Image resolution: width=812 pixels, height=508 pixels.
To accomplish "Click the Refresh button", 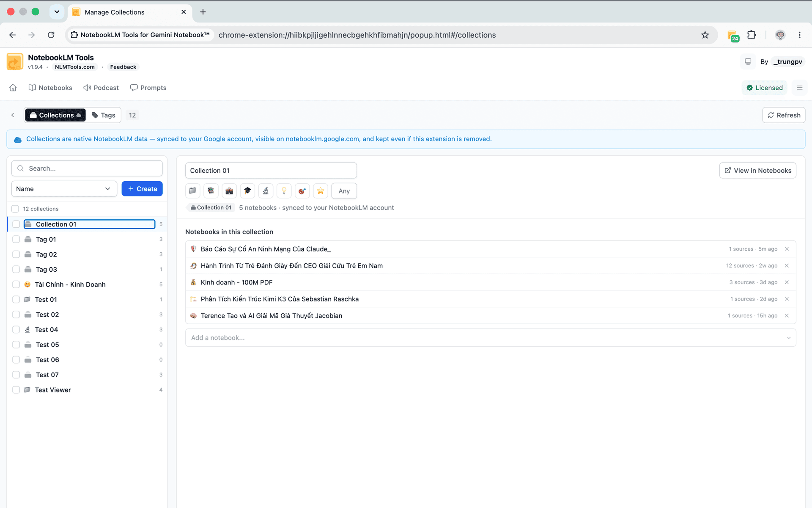I will coord(784,115).
